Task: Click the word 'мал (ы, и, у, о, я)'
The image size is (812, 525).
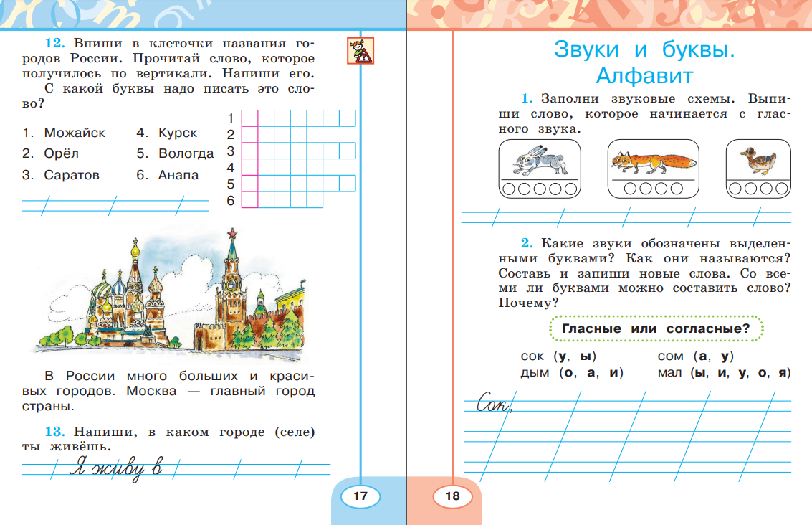Action: point(725,373)
